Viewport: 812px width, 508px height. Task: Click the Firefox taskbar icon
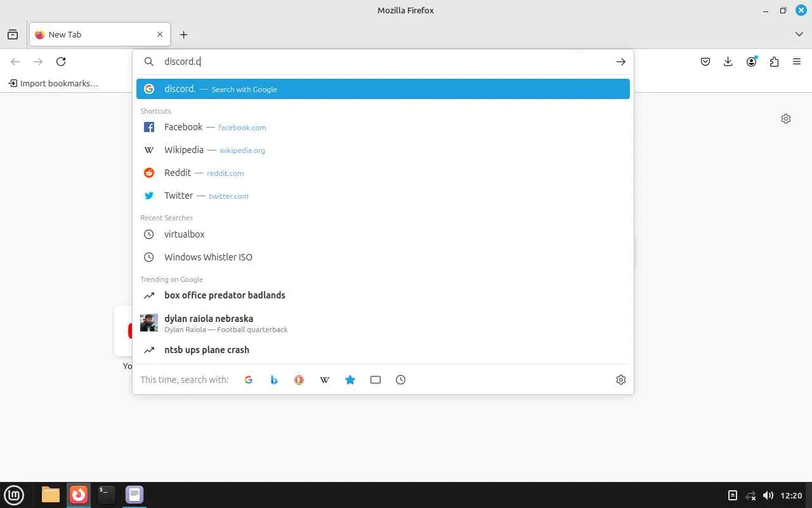79,495
